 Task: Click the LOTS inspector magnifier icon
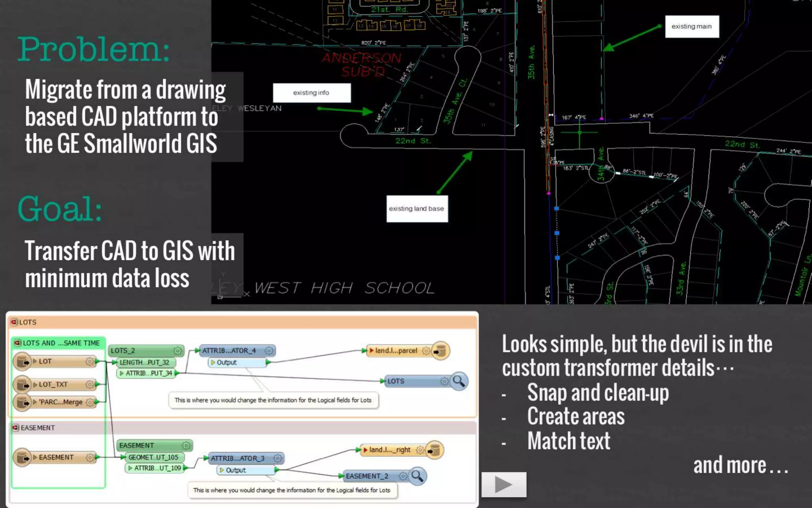click(x=459, y=381)
